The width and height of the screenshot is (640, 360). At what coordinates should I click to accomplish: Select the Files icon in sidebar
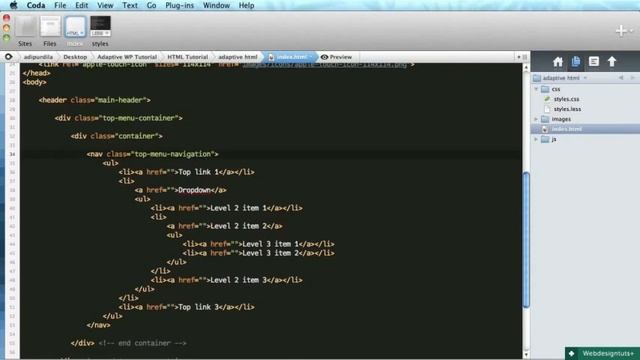[576, 62]
